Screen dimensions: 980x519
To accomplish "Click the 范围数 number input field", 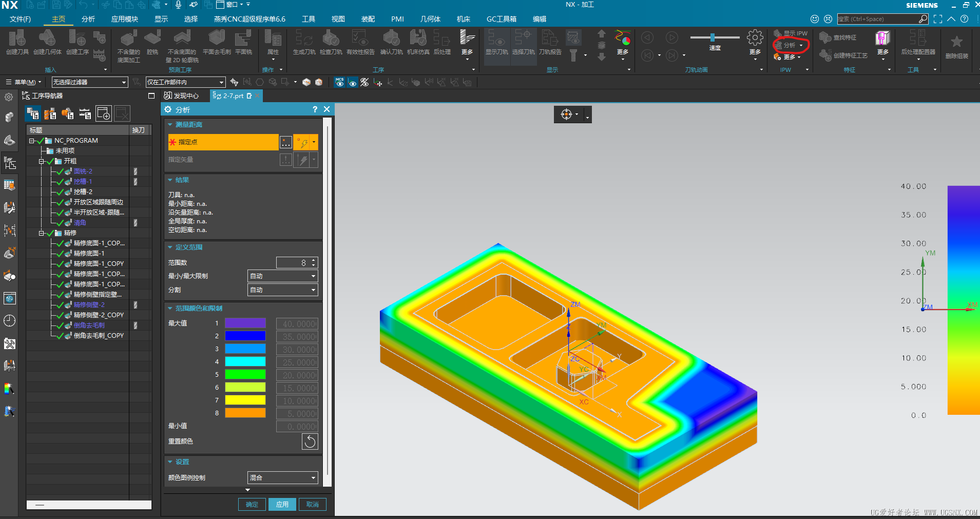I will (293, 263).
